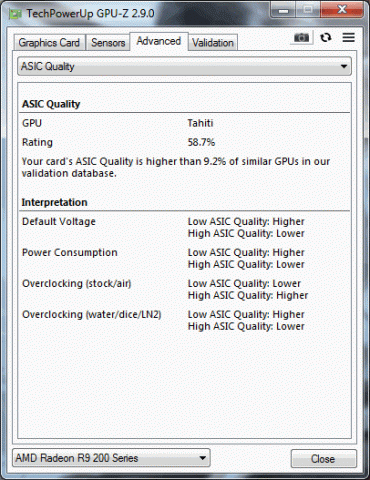This screenshot has width=370, height=480.
Task: Click the 'Rating' label
Action: [x=37, y=142]
